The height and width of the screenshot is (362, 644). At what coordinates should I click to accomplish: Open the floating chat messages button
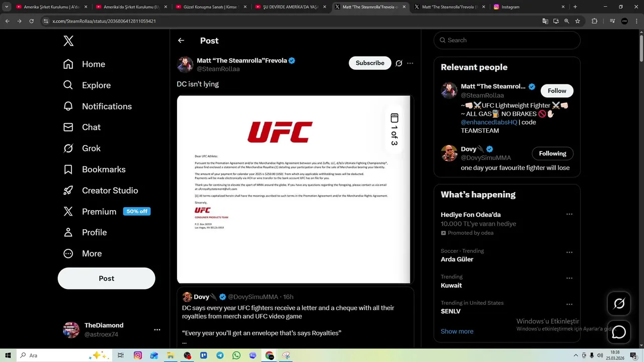(619, 332)
